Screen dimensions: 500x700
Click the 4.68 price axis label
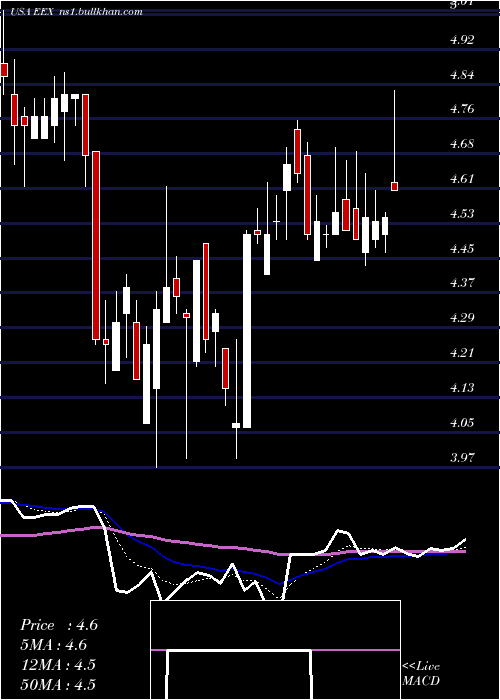(x=462, y=144)
